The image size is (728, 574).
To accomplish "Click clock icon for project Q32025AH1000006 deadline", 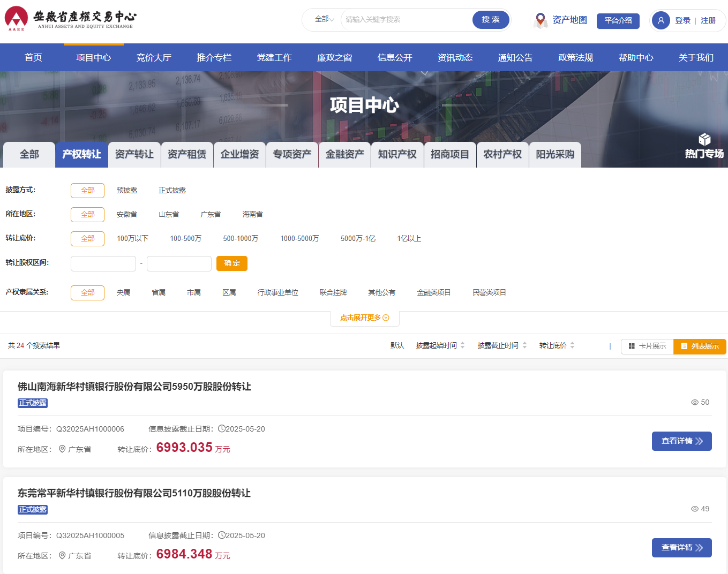I will tap(222, 428).
